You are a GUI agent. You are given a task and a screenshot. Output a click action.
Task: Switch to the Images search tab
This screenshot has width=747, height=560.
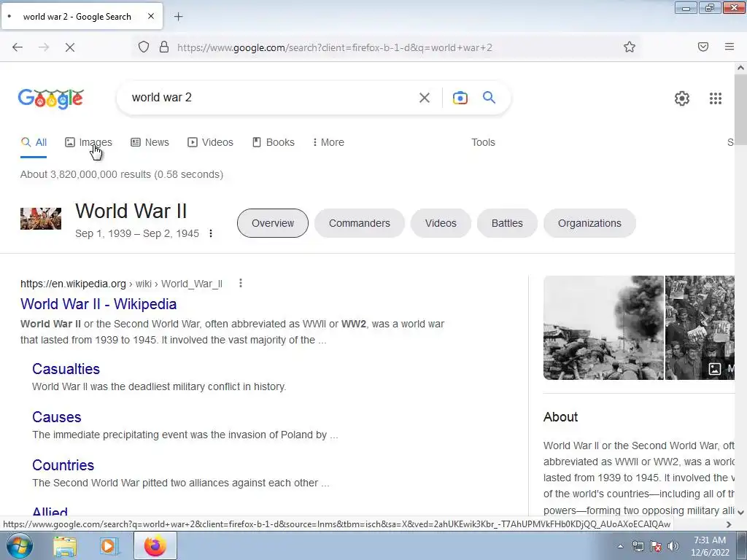click(88, 142)
